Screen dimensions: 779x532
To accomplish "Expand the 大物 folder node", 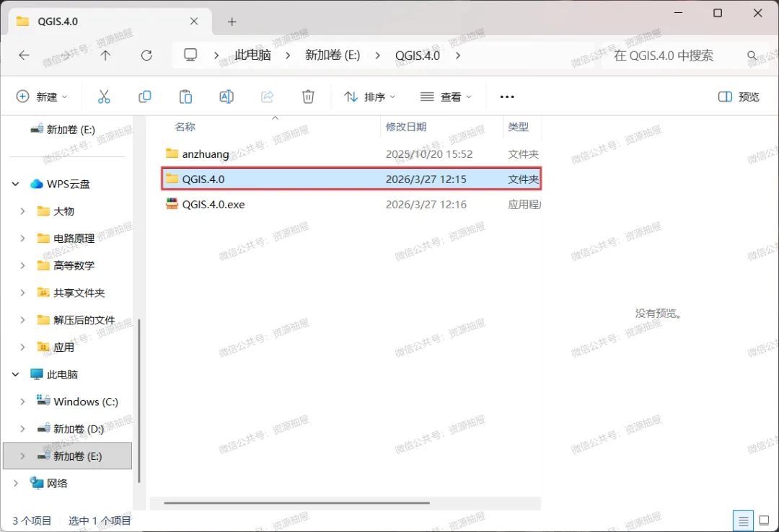I will pyautogui.click(x=22, y=211).
